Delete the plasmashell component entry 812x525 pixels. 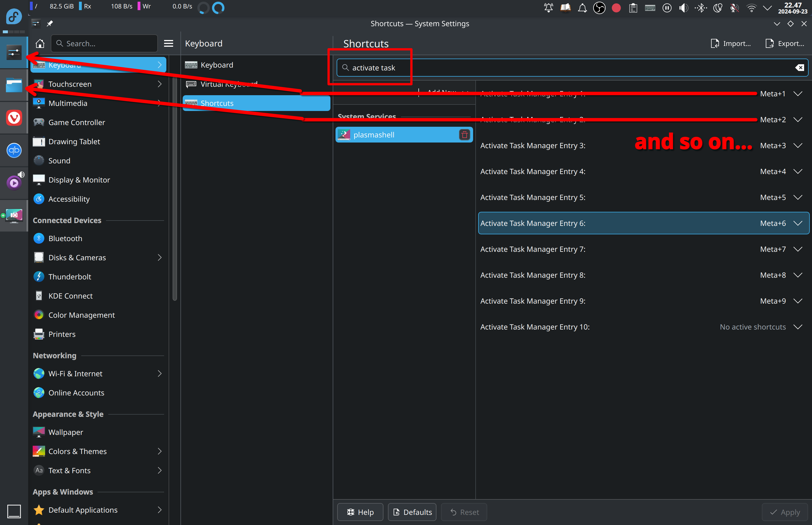click(x=464, y=135)
